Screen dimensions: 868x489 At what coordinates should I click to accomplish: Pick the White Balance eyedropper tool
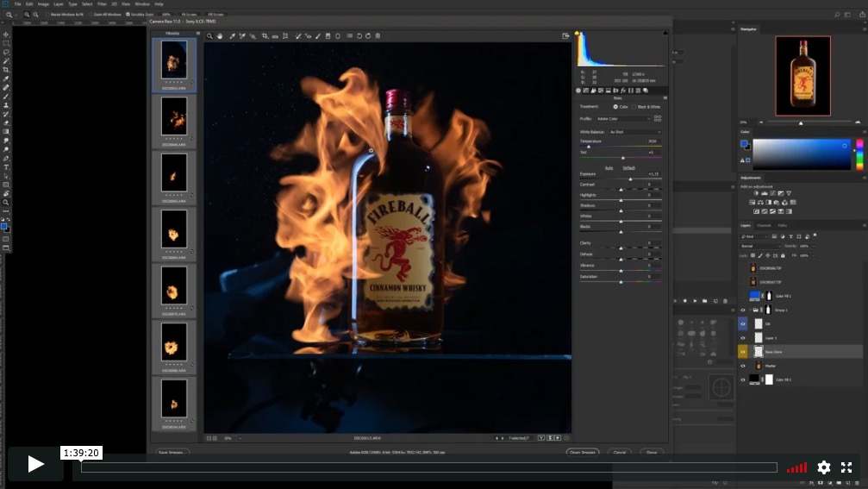coord(232,36)
